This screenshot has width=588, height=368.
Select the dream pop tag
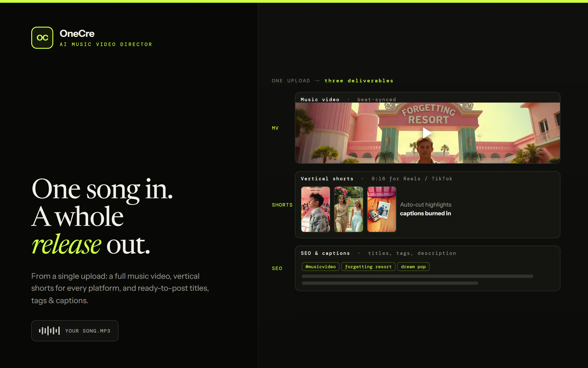pos(413,267)
